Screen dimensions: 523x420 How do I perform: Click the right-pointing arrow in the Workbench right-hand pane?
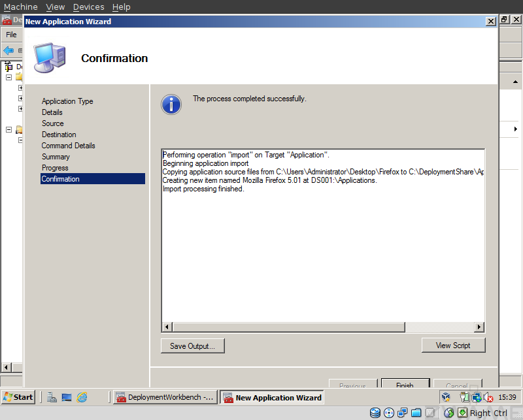[x=516, y=129]
